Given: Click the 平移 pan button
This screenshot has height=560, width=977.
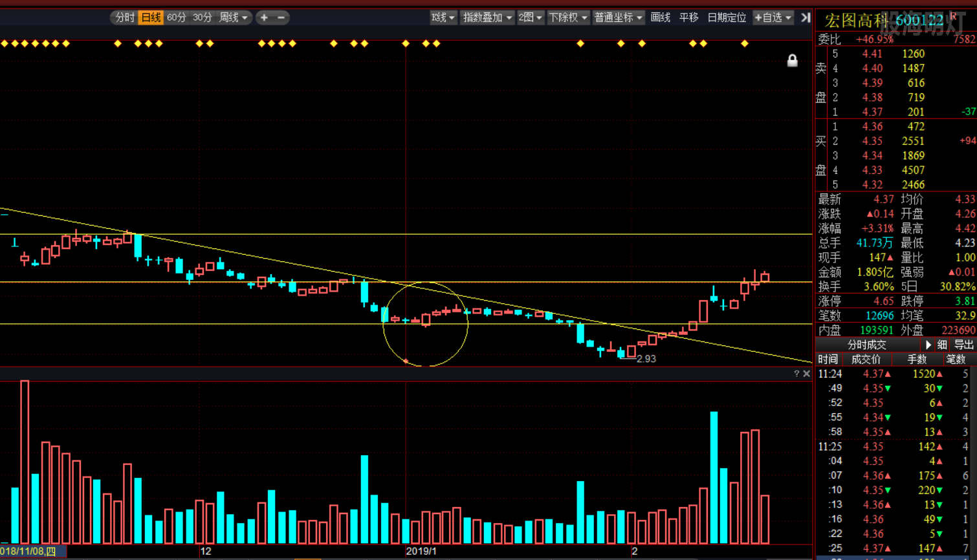Looking at the screenshot, I should point(689,17).
